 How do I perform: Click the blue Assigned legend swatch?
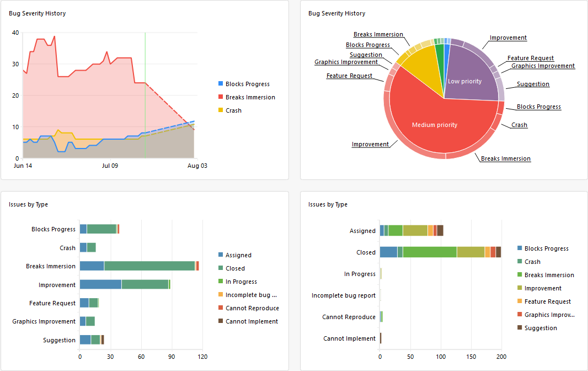coord(221,255)
